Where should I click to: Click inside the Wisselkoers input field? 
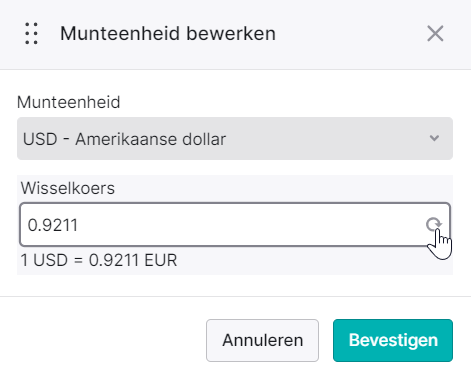tap(235, 224)
